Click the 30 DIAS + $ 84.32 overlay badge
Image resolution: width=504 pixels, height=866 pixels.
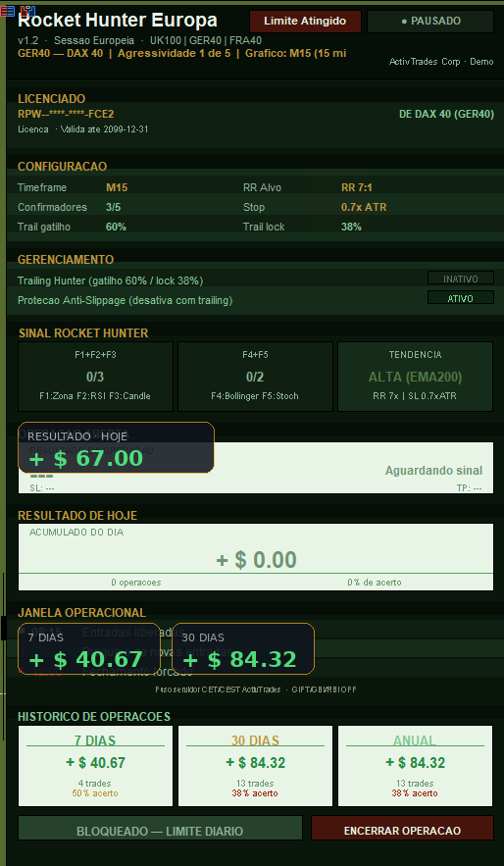243,649
